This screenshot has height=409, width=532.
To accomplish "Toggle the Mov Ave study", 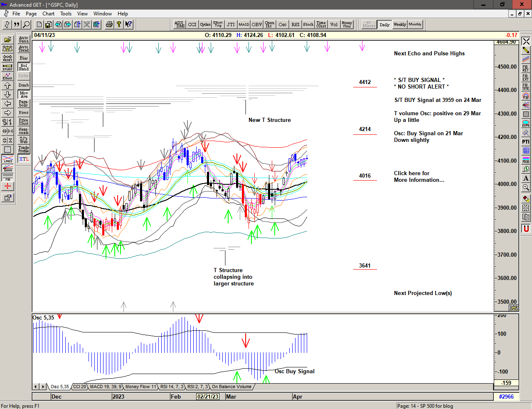I will click(24, 94).
